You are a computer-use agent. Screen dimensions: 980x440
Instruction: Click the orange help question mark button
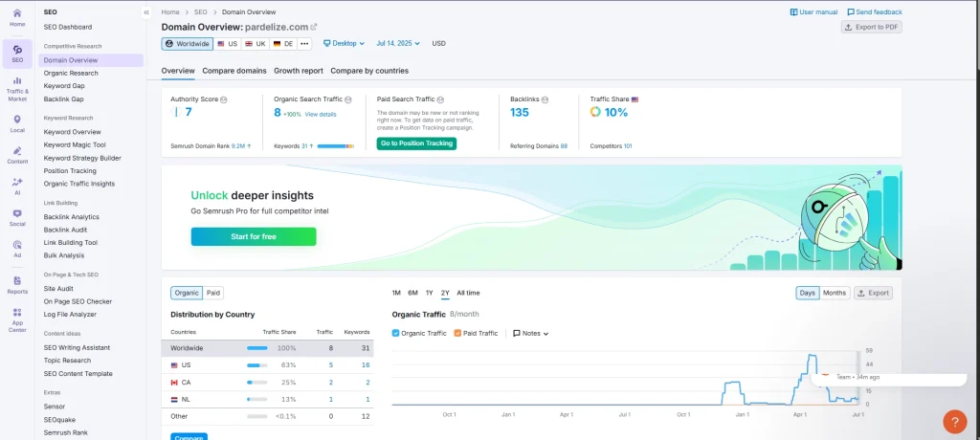pyautogui.click(x=954, y=421)
